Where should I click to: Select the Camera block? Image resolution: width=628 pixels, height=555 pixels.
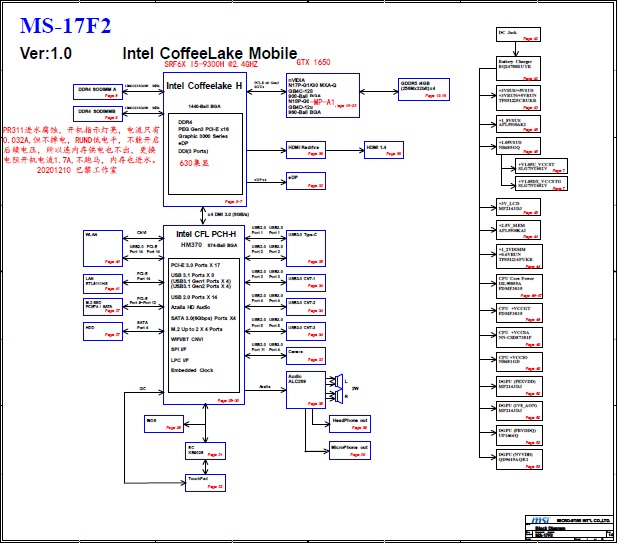[x=306, y=356]
